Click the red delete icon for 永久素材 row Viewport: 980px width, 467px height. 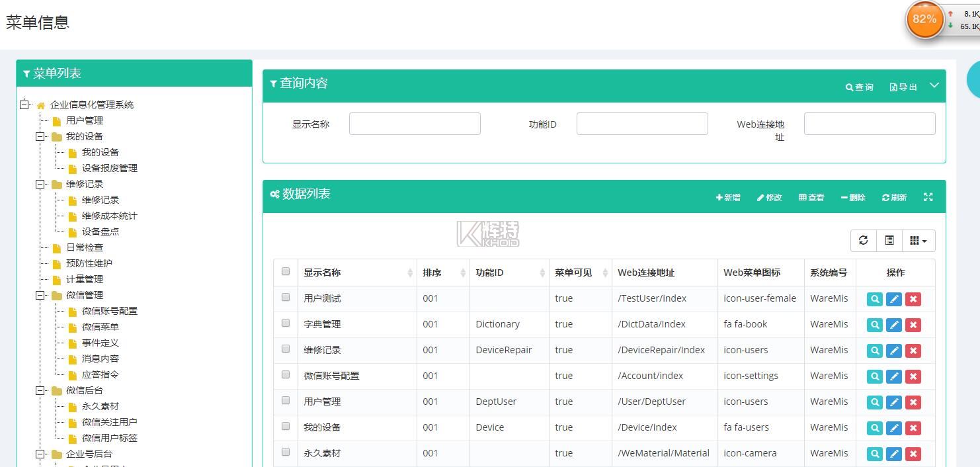pyautogui.click(x=913, y=454)
